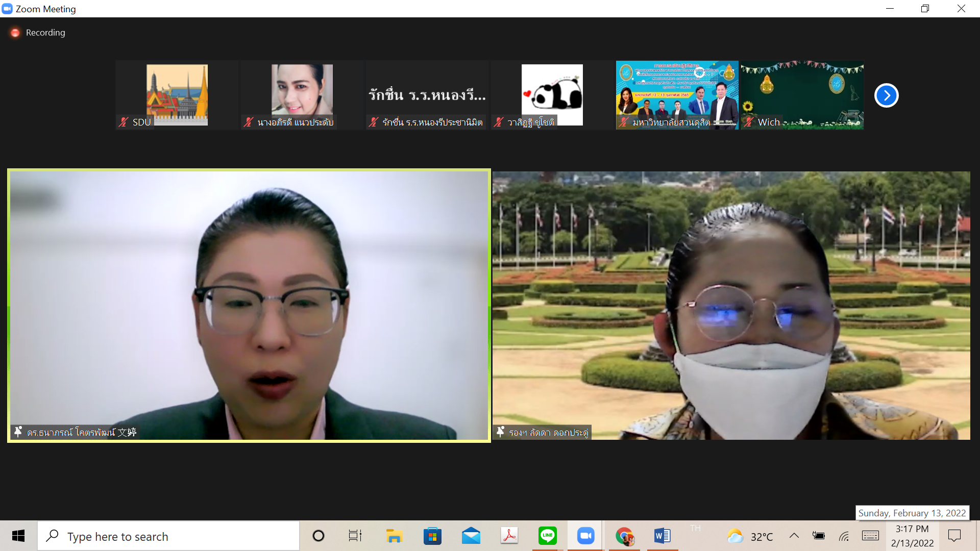
Task: Open Google Chrome from the taskbar
Action: [624, 536]
